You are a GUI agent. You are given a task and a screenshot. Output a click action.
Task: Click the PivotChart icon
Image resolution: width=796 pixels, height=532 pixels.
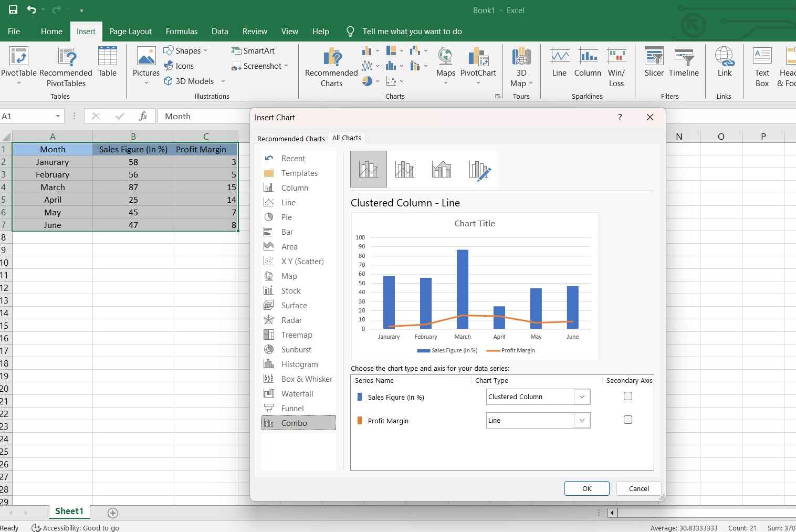pos(478,66)
